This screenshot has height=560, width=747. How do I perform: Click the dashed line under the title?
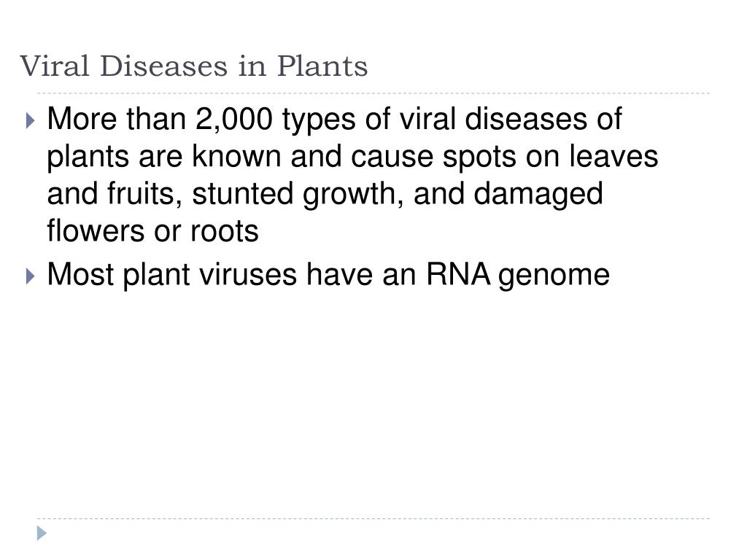tap(373, 93)
